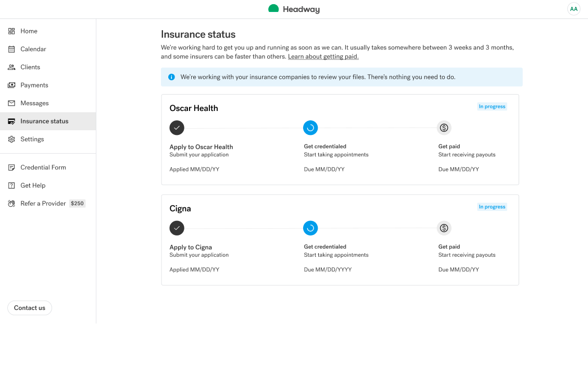Click Applied MM/DD/YY in Oscar Health card
Image resolution: width=588 pixels, height=385 pixels.
click(x=194, y=169)
